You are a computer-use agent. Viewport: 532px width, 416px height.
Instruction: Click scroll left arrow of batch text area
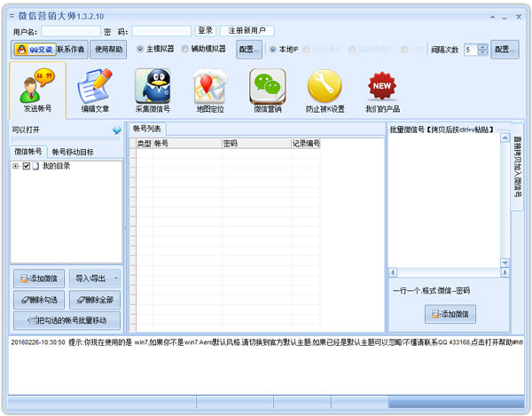(x=393, y=272)
